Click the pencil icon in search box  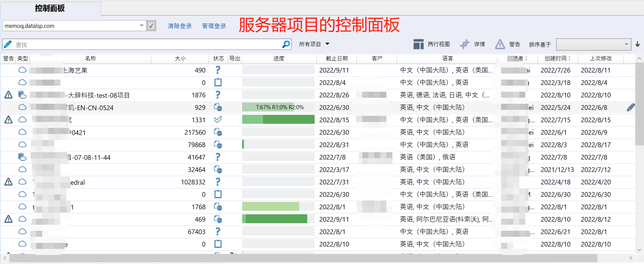(x=8, y=44)
